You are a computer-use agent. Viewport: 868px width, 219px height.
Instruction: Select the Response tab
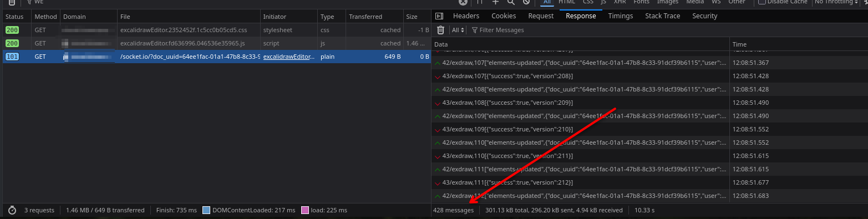(581, 16)
